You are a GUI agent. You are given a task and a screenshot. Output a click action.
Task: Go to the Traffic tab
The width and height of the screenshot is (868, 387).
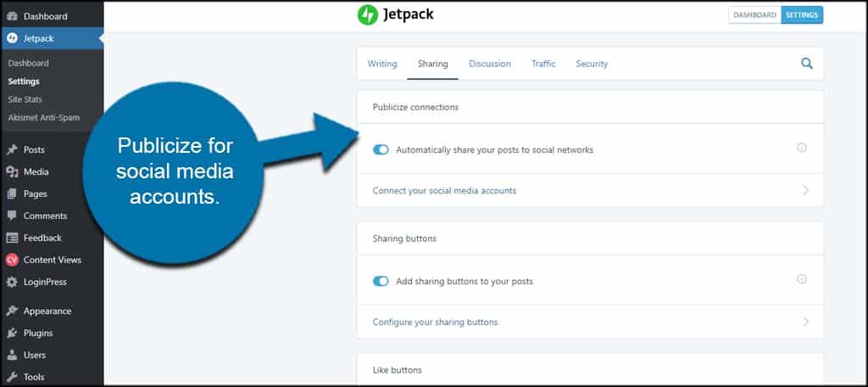[543, 64]
